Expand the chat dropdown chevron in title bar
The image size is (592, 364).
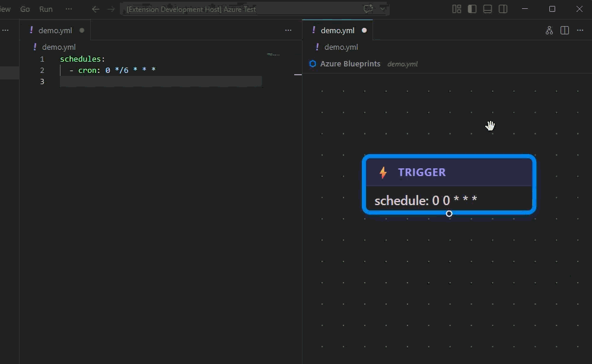point(383,9)
